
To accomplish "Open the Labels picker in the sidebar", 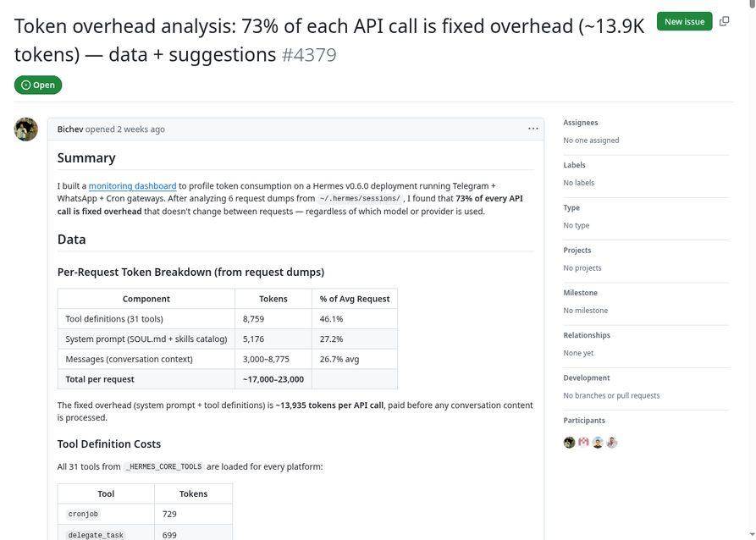I will coord(575,164).
